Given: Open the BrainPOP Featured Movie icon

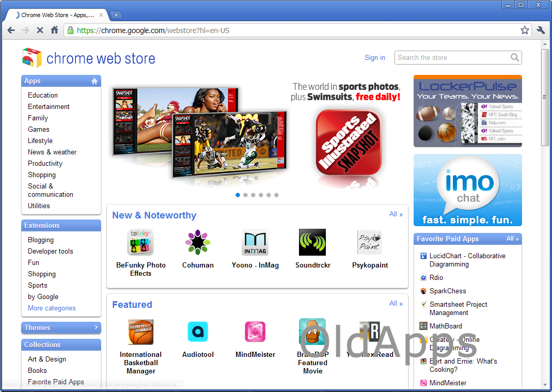Looking at the screenshot, I should coord(312,332).
